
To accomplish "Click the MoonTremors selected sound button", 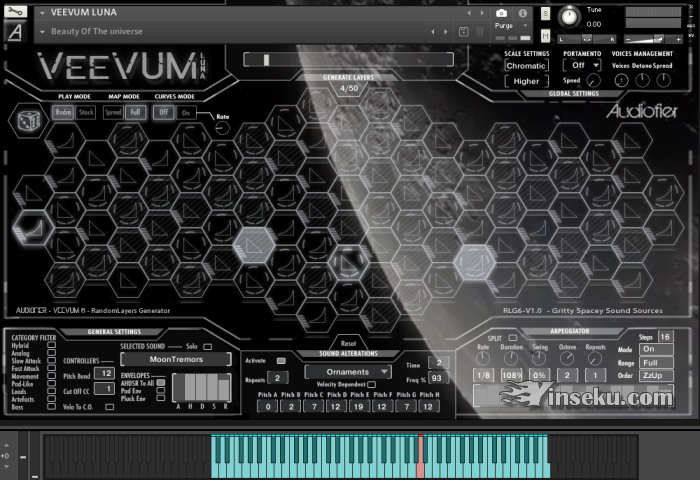I will point(175,359).
